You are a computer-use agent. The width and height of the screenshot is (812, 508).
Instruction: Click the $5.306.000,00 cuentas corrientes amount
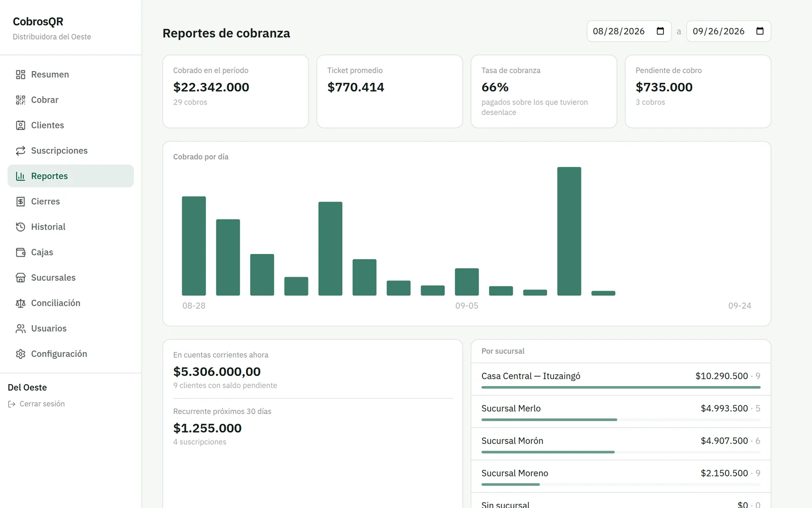point(217,372)
